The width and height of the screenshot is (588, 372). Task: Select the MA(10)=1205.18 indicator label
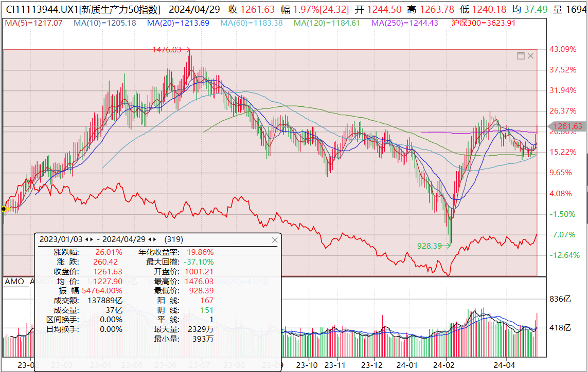104,23
